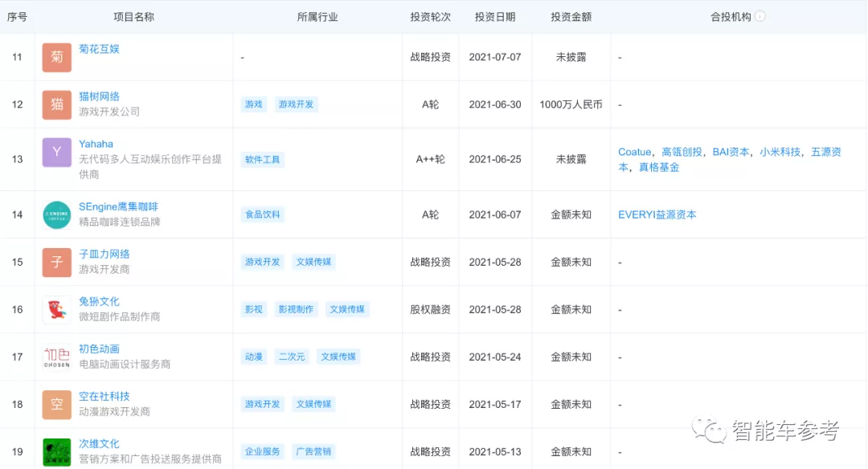Click the 次维文化 green logo icon

(55, 451)
